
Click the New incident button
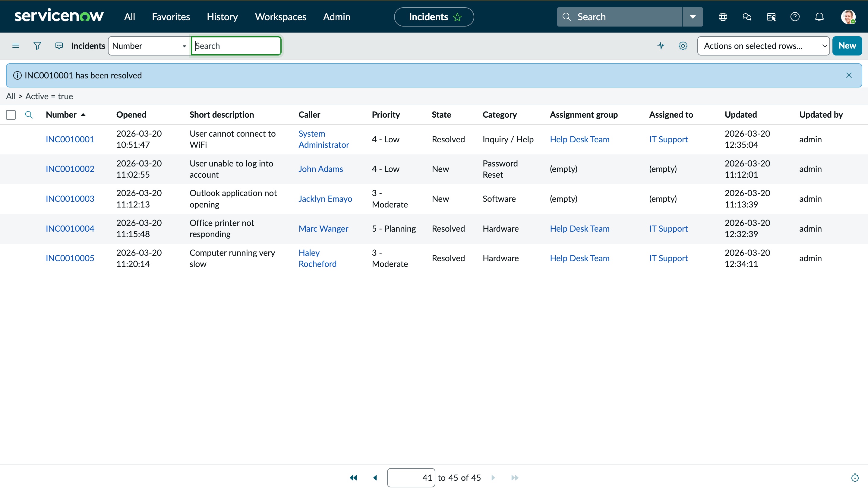[847, 46]
